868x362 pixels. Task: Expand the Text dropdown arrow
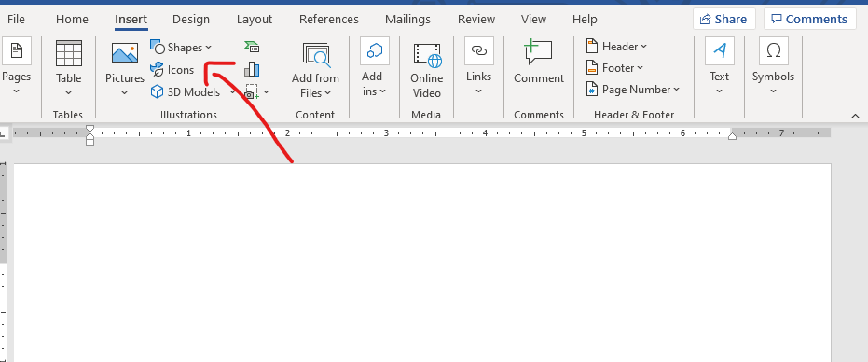pyautogui.click(x=720, y=90)
